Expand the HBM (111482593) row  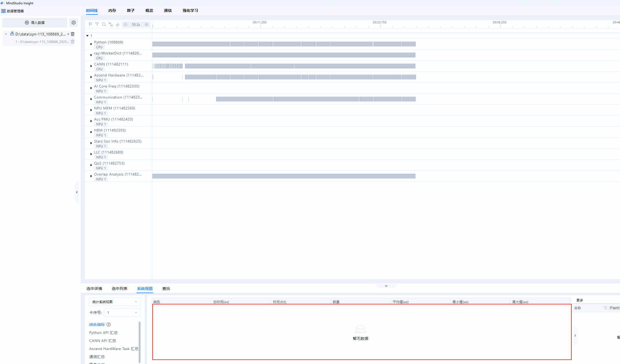point(91,132)
